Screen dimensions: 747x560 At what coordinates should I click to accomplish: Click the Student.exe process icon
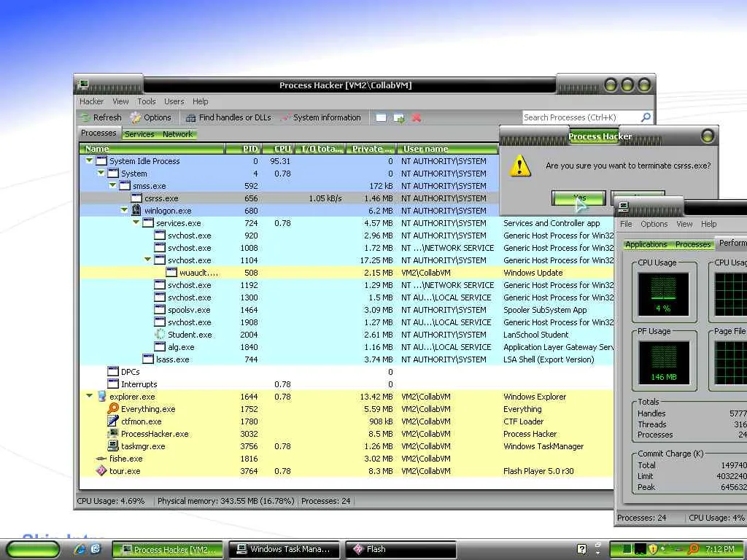(x=160, y=334)
